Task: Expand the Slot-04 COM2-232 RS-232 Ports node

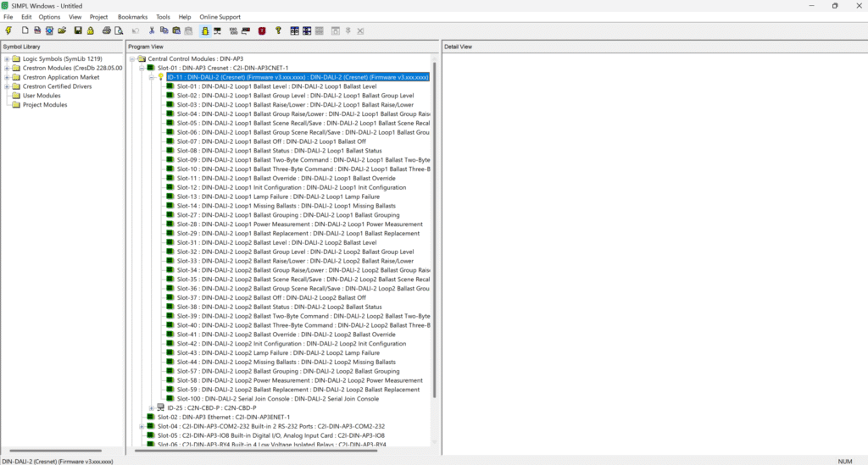Action: click(142, 426)
